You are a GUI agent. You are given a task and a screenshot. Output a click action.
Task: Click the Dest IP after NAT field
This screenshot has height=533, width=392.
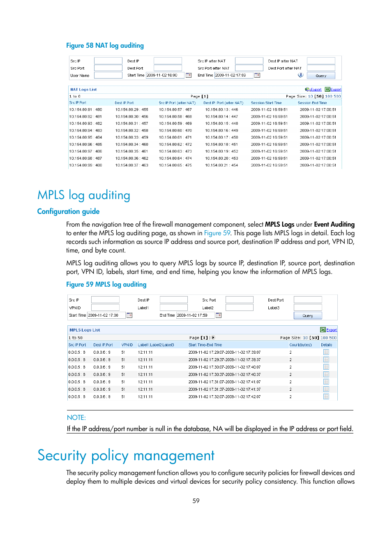coord(321,61)
